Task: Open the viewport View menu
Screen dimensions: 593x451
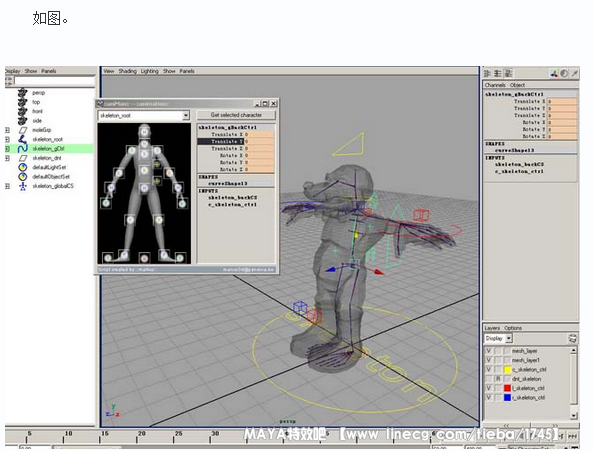Action: [x=109, y=71]
